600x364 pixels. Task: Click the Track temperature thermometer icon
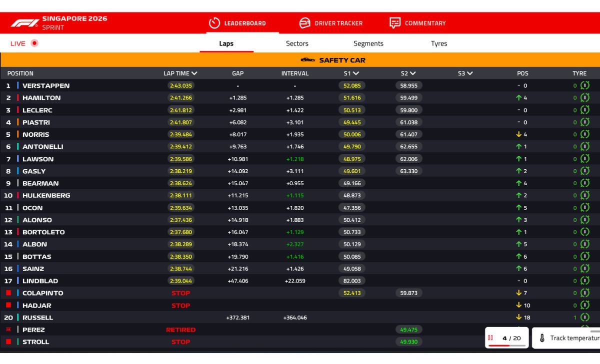tap(542, 338)
